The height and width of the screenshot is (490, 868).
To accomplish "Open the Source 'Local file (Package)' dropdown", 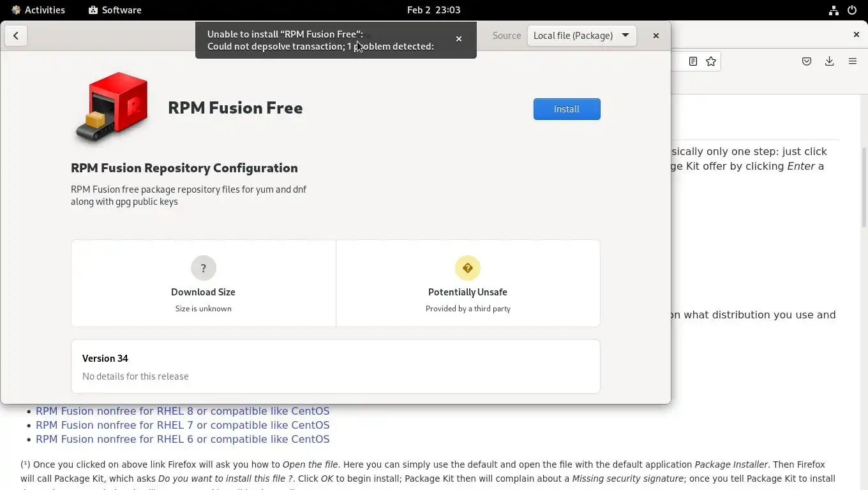I will click(x=581, y=36).
